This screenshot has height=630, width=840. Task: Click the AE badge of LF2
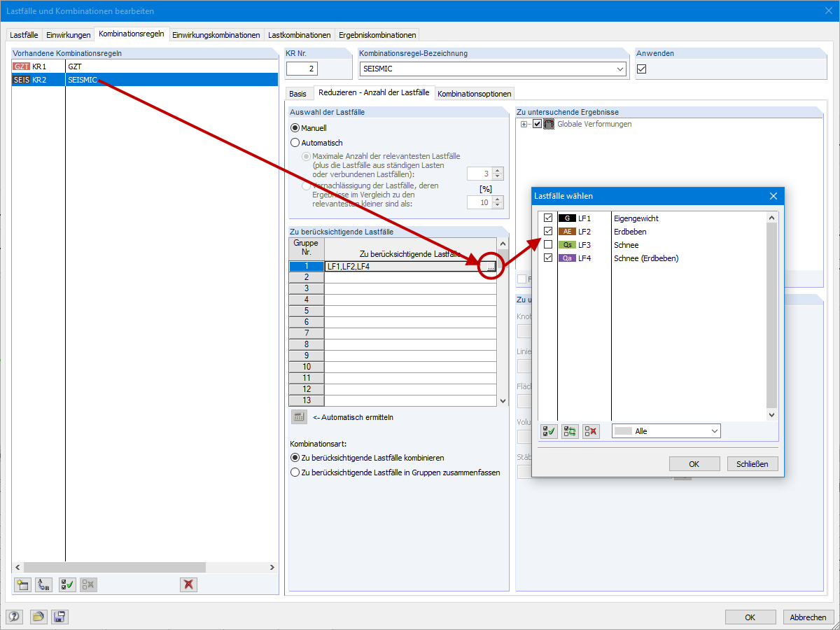click(x=567, y=232)
